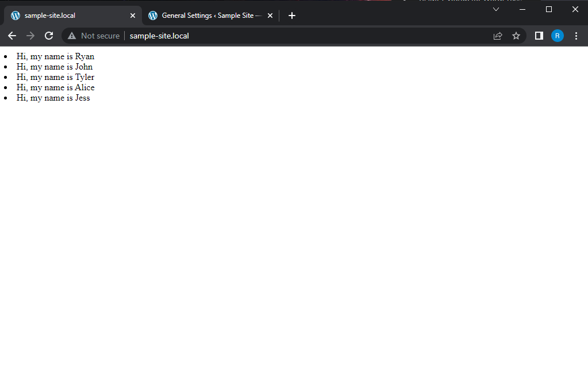Select the sample-site.local tab
The image size is (588, 384).
73,16
